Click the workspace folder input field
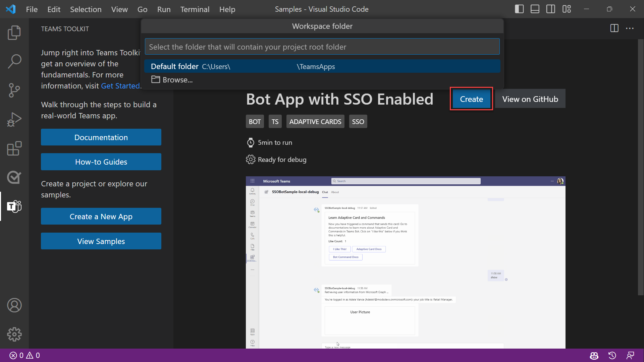 322,47
